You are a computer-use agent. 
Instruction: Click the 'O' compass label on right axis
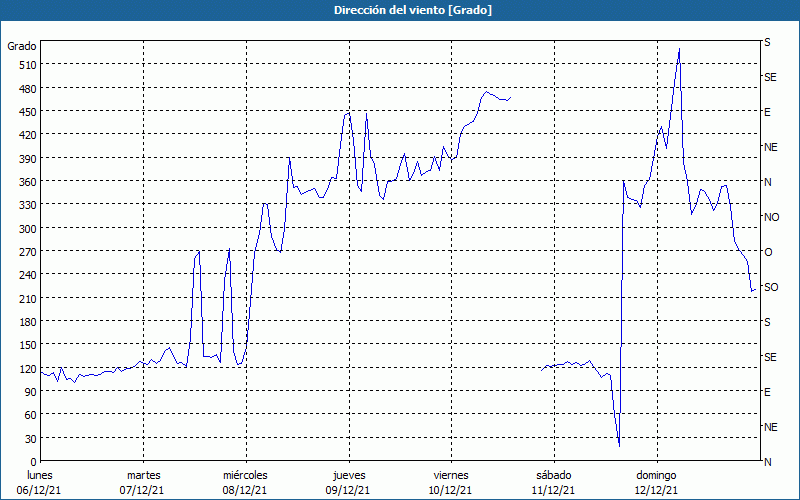(x=768, y=252)
